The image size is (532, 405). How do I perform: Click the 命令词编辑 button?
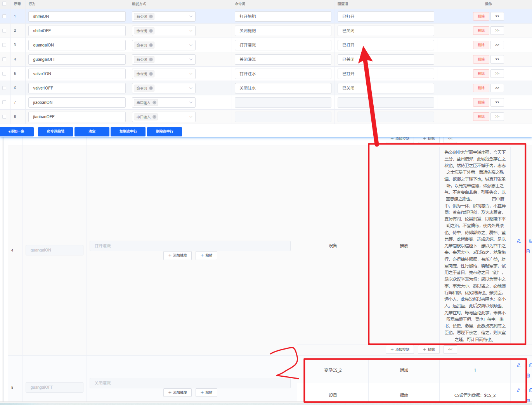click(55, 132)
